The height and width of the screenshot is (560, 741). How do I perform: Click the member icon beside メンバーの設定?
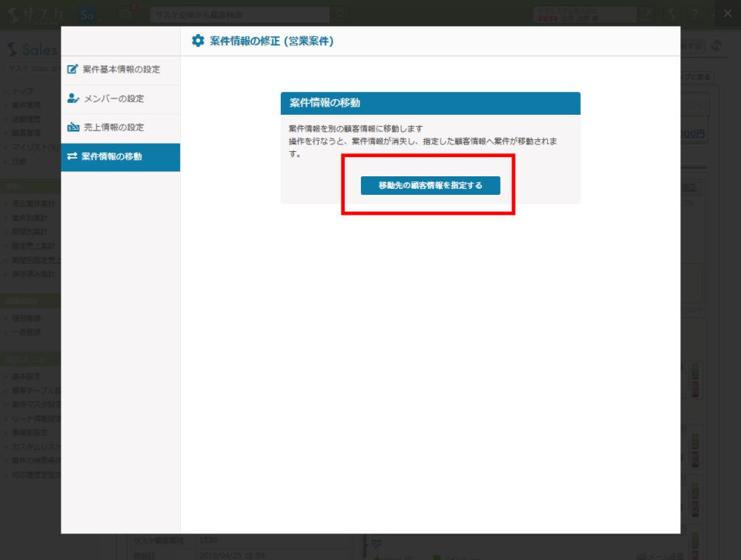[73, 99]
